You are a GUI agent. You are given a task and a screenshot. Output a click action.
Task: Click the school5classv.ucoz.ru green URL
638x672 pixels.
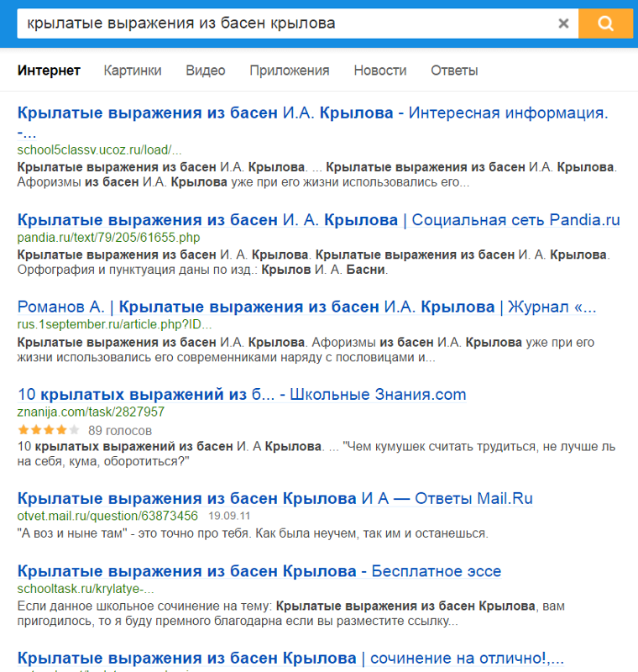pyautogui.click(x=99, y=150)
